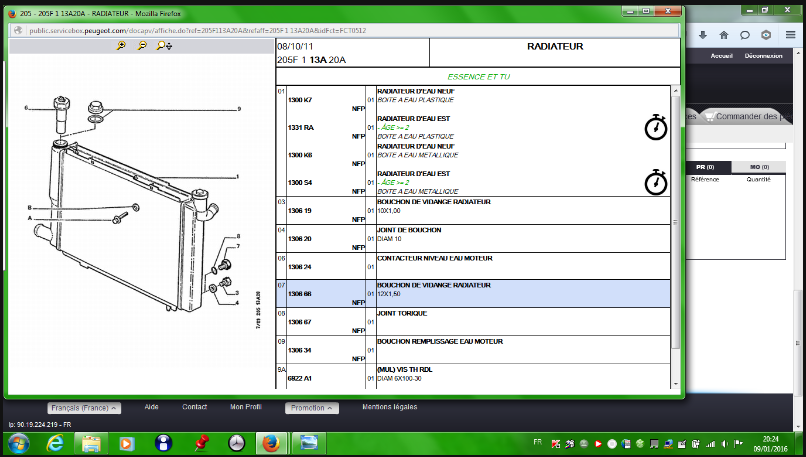
Task: Click the parts list vertical scrollbar thumb
Action: 675,222
